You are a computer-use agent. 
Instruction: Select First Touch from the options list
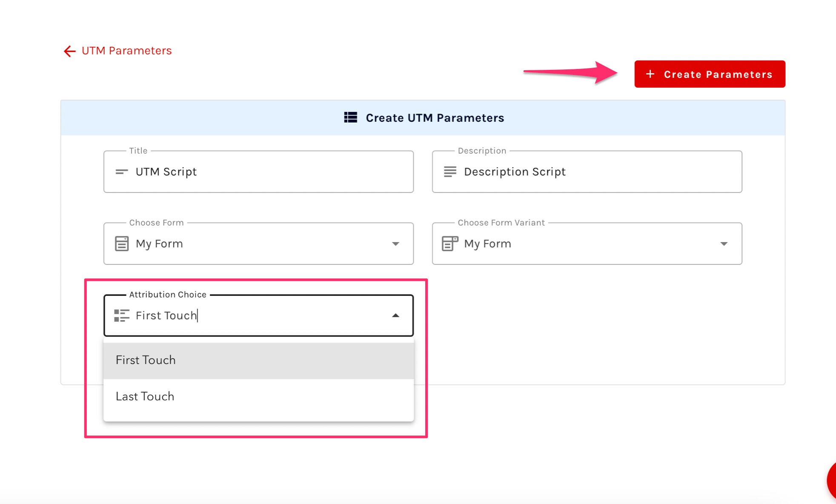pyautogui.click(x=258, y=361)
